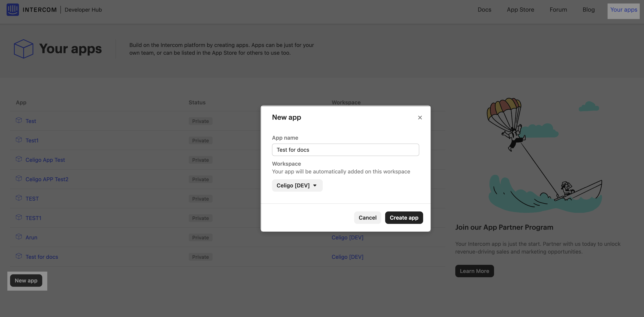Click the Private status in Test for docs row
The width and height of the screenshot is (644, 317).
(x=201, y=257)
